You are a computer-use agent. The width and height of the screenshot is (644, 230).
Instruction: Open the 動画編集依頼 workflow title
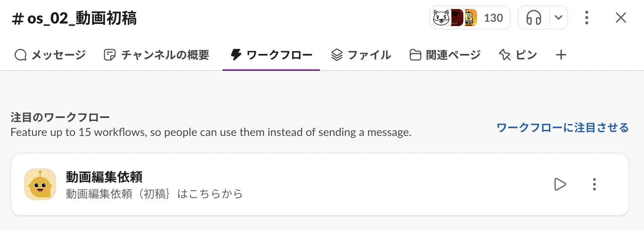coord(104,177)
